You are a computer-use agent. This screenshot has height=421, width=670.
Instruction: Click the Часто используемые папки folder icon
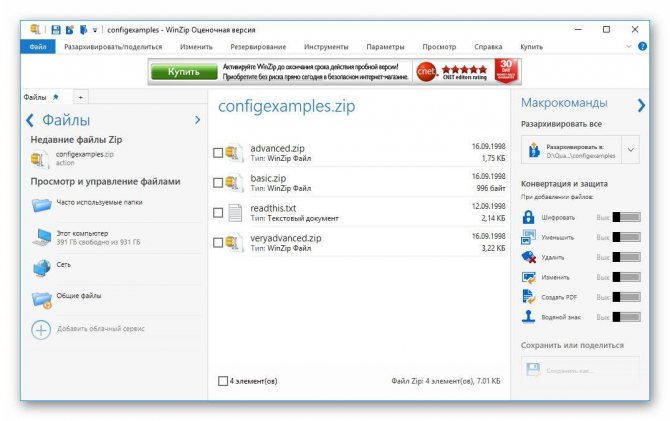[x=41, y=205]
